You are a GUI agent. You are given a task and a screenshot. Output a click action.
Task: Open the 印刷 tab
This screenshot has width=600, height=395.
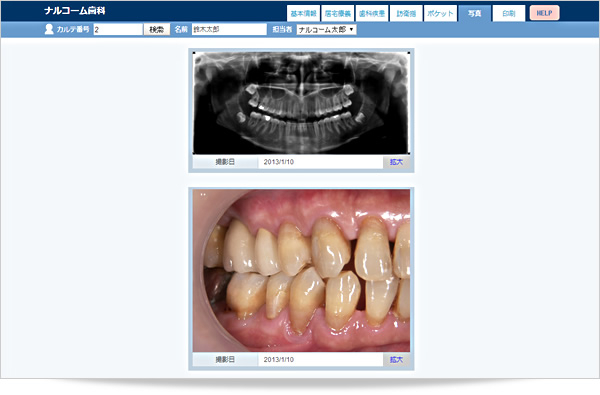(509, 13)
